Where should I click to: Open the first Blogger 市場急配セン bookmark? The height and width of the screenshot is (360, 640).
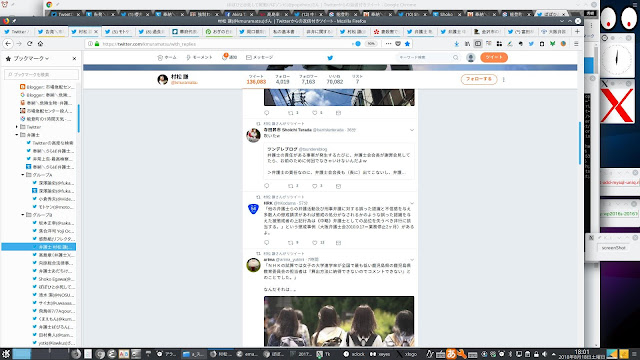(x=47, y=87)
